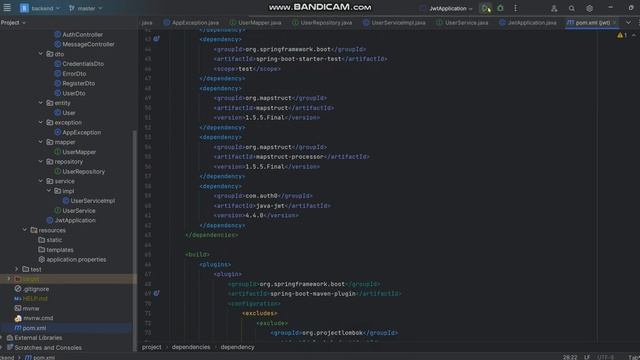Switch to AppException.java tab
The image size is (640, 360).
[191, 23]
